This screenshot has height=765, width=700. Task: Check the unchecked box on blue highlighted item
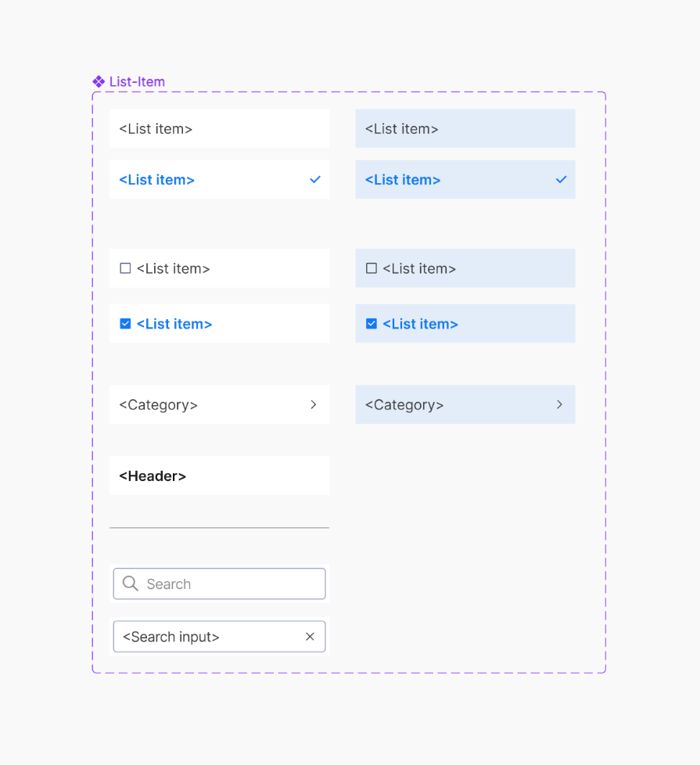tap(372, 268)
